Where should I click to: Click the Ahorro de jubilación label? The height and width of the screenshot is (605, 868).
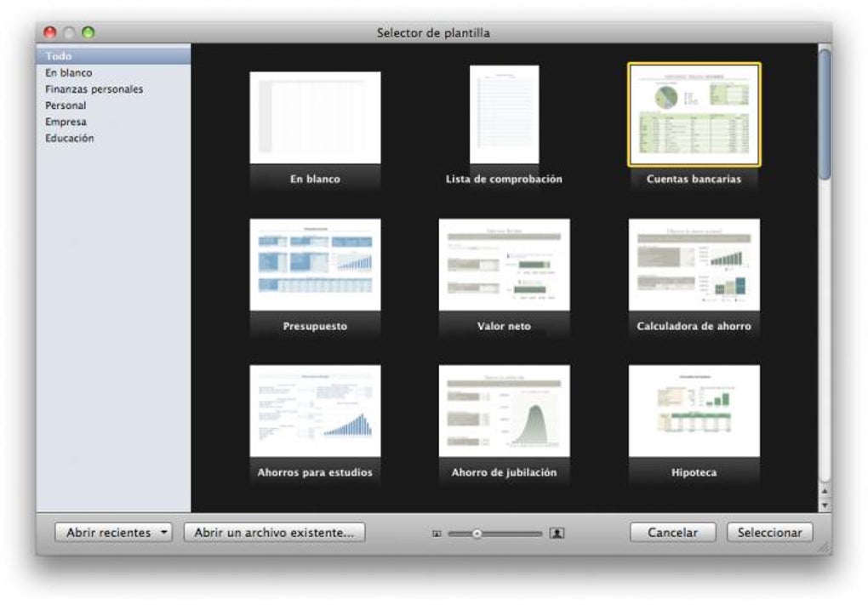click(x=504, y=472)
